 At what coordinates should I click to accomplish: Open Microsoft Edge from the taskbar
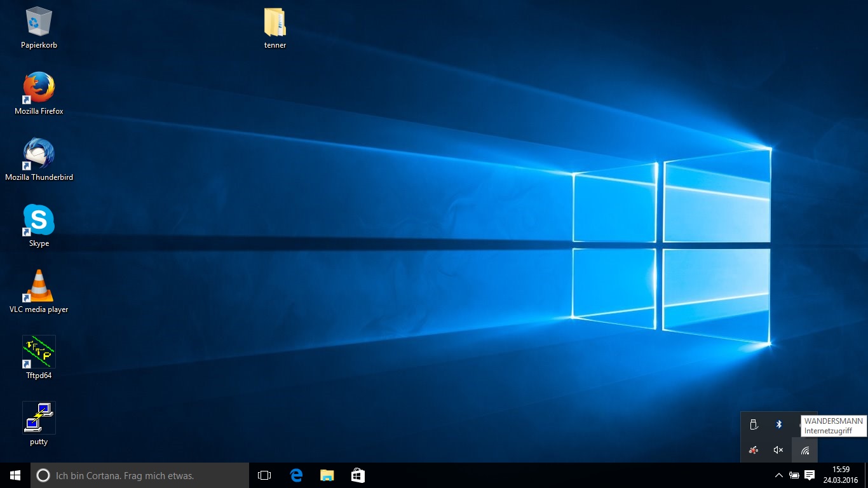296,475
